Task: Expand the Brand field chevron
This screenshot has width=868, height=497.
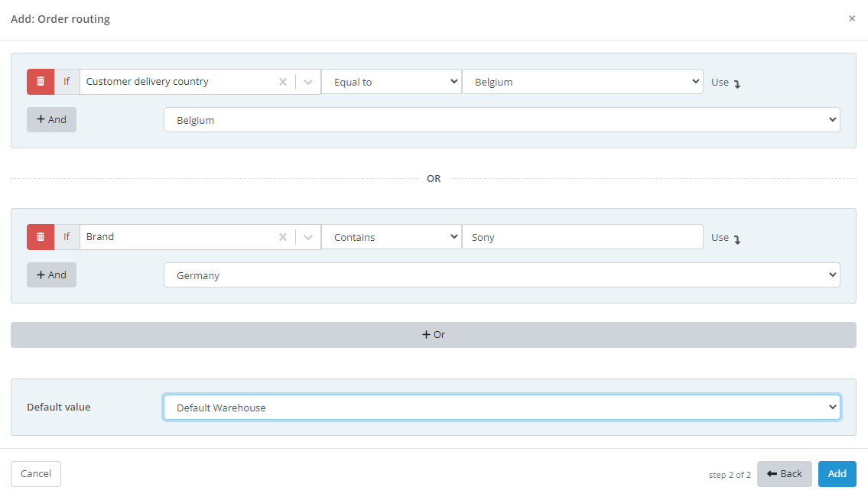Action: pyautogui.click(x=308, y=237)
